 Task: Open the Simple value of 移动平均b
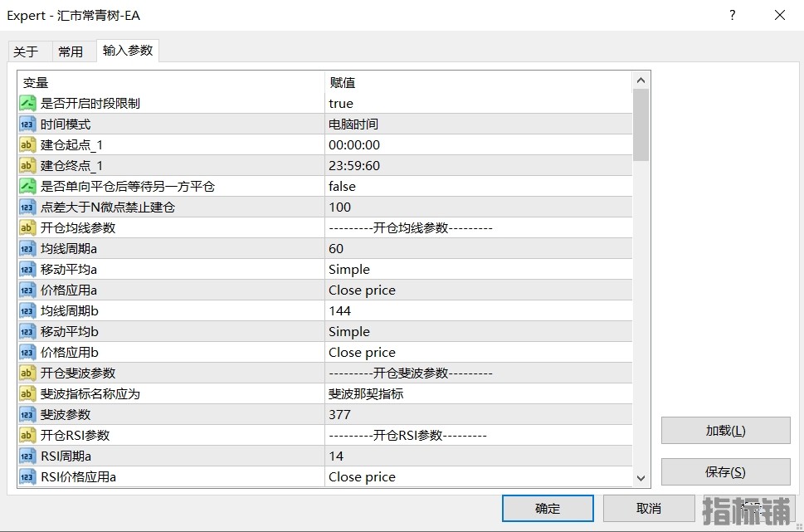[x=479, y=332]
